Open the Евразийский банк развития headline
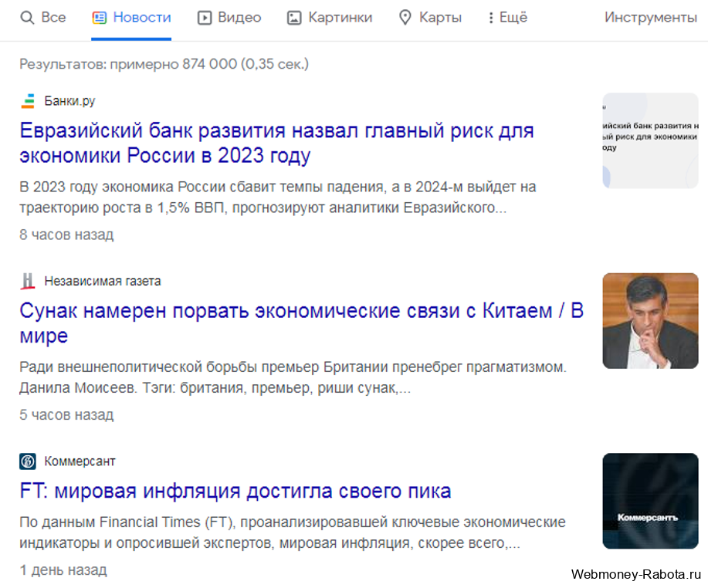Screen dimensions: 708x588 [276, 143]
